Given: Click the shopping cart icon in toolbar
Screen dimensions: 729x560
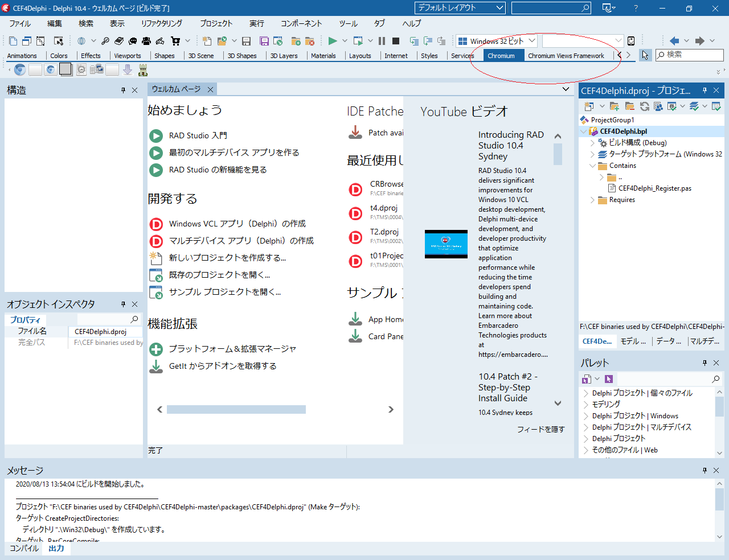Looking at the screenshot, I should pos(175,41).
